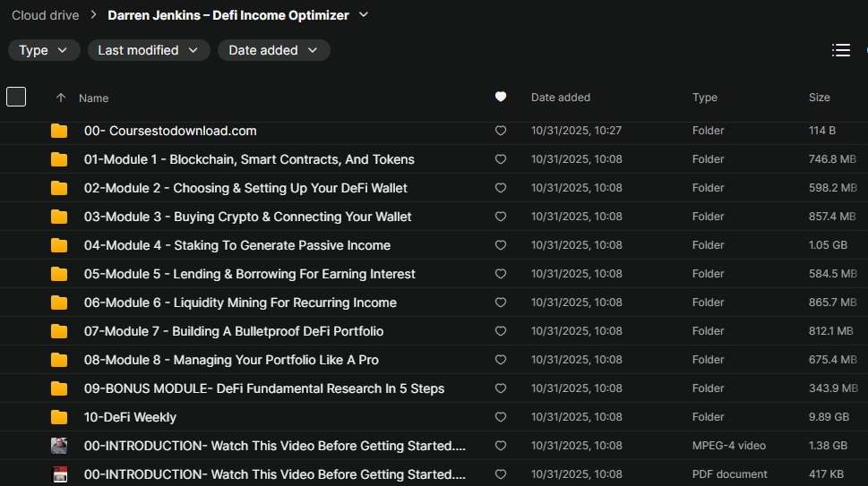The height and width of the screenshot is (486, 868).
Task: Open 02-Module 2 Choosing & Setting Up folder
Action: tap(245, 188)
